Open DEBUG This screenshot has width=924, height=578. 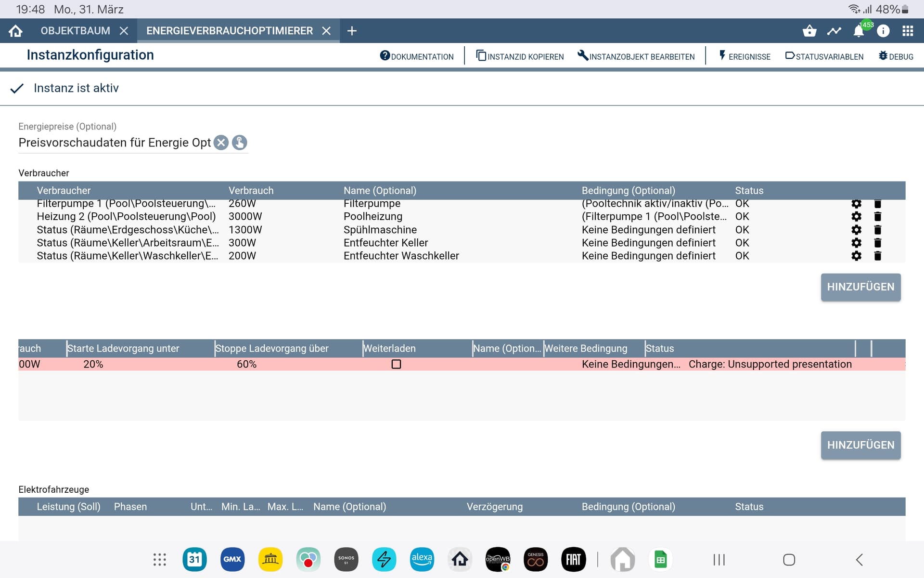(896, 56)
